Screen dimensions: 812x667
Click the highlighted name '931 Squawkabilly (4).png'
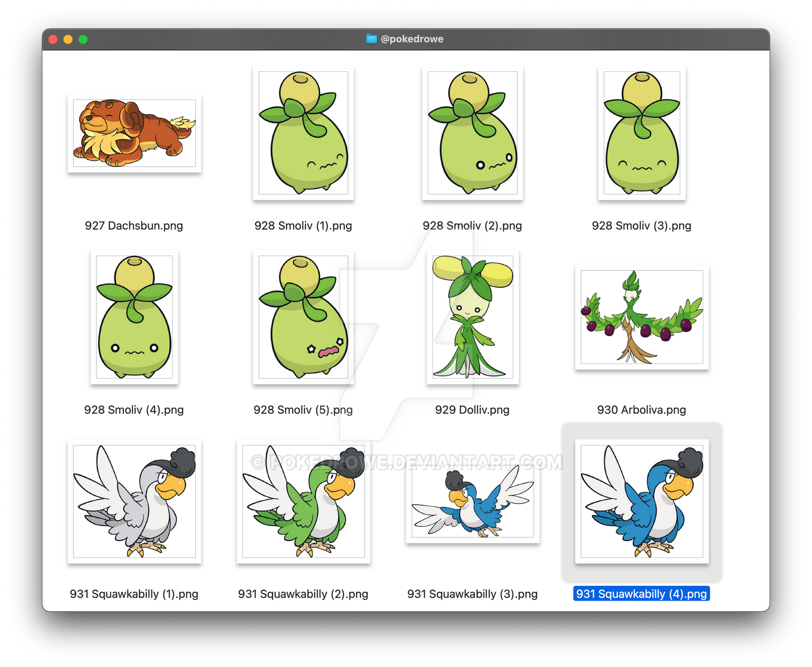[642, 594]
